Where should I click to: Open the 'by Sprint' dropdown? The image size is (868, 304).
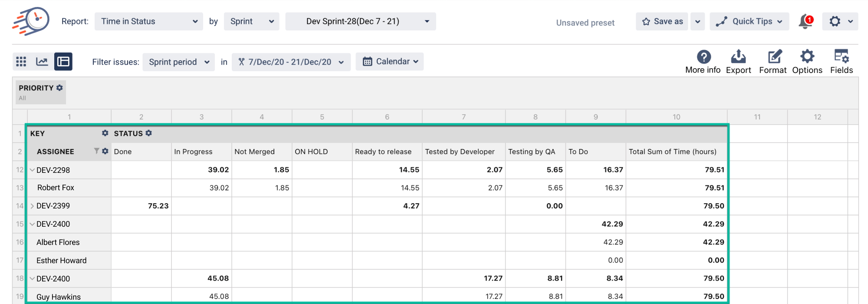pos(252,21)
